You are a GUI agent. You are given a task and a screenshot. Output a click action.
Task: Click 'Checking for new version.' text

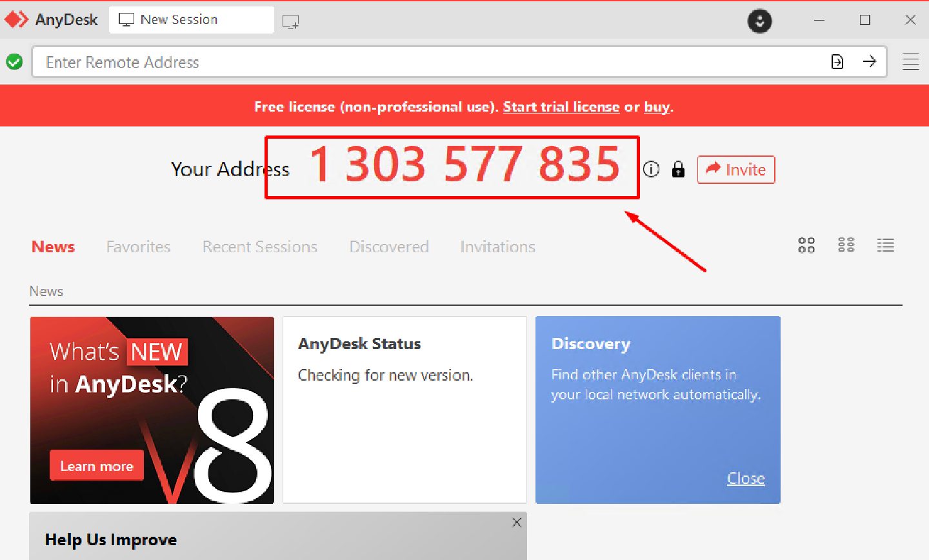(385, 375)
